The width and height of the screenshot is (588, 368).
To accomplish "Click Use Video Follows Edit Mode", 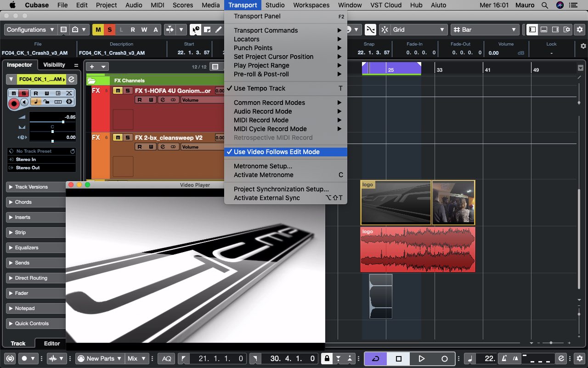I will point(285,152).
